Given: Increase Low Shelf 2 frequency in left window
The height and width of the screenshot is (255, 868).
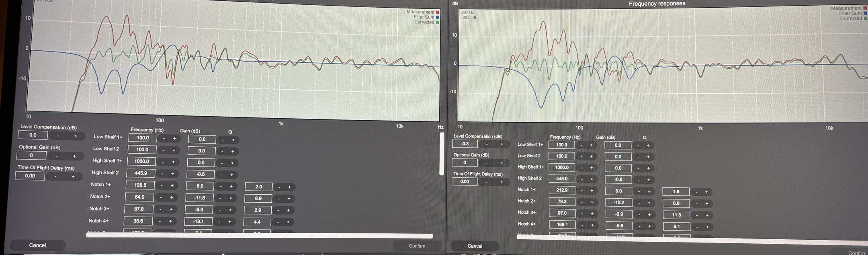Looking at the screenshot, I should pyautogui.click(x=174, y=150).
